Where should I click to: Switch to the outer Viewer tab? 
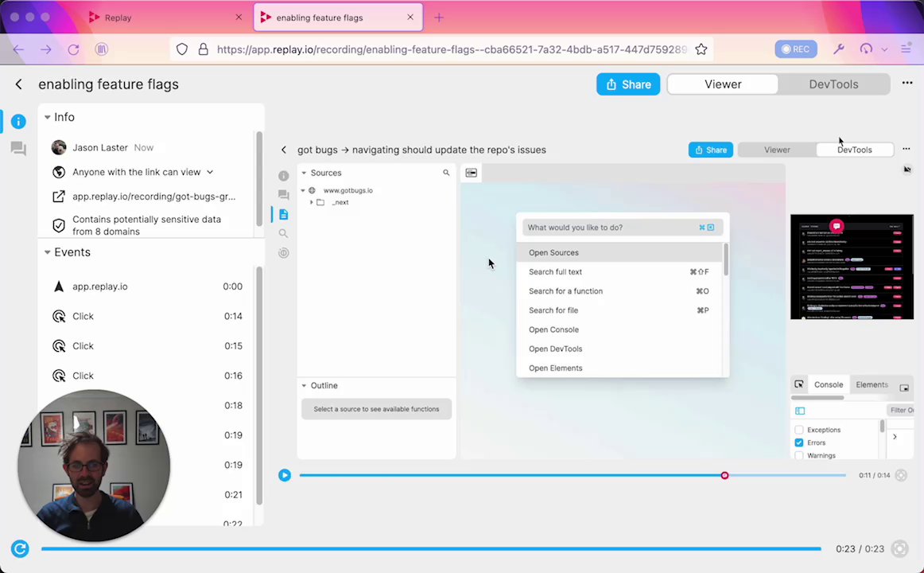tap(723, 84)
